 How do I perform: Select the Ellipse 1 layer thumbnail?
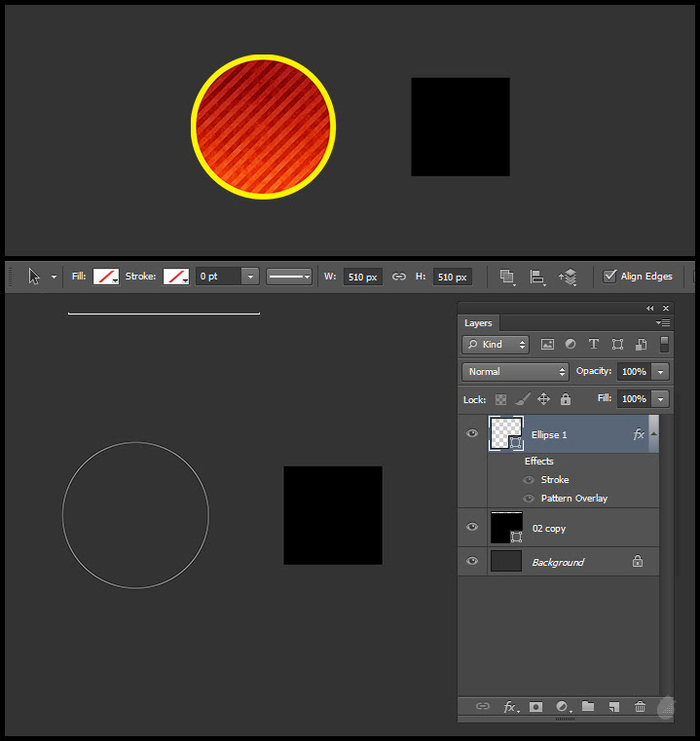pyautogui.click(x=505, y=433)
